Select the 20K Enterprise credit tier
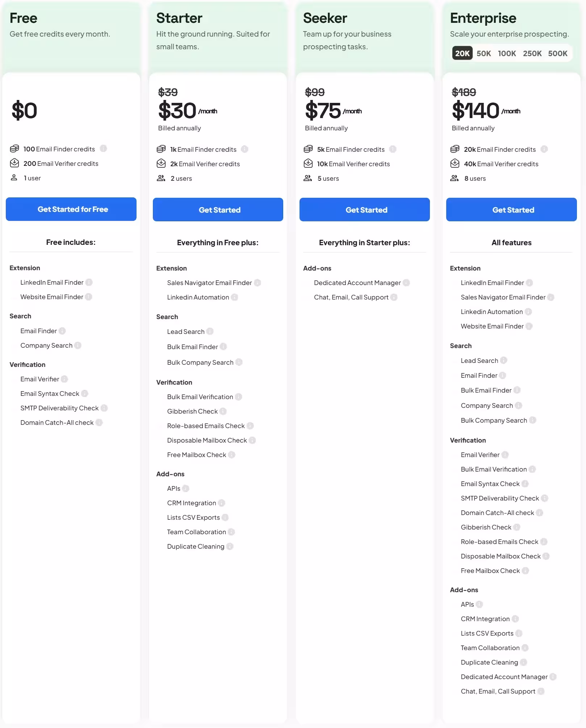 pyautogui.click(x=462, y=54)
